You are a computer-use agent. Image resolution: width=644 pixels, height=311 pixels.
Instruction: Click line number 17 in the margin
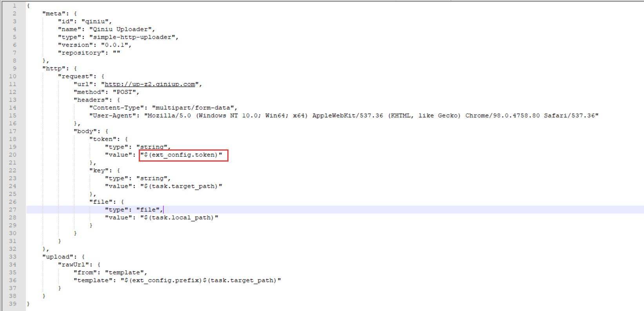(x=13, y=131)
